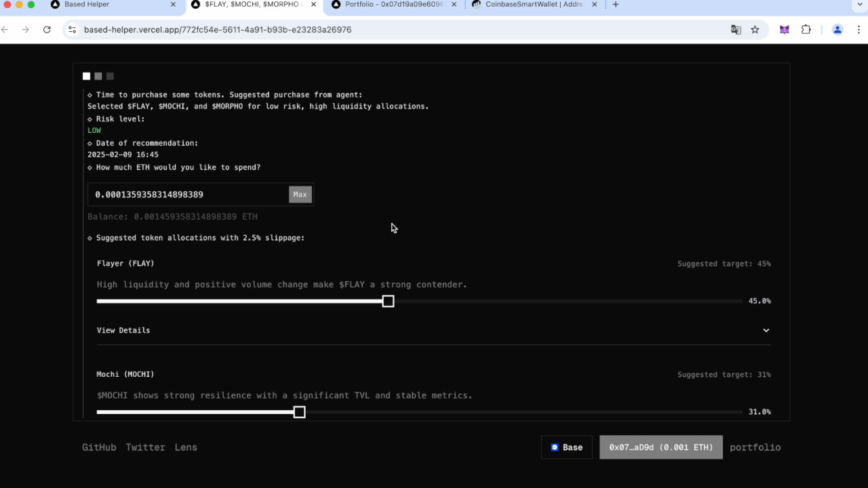
Task: Reload the page
Action: coord(47,30)
